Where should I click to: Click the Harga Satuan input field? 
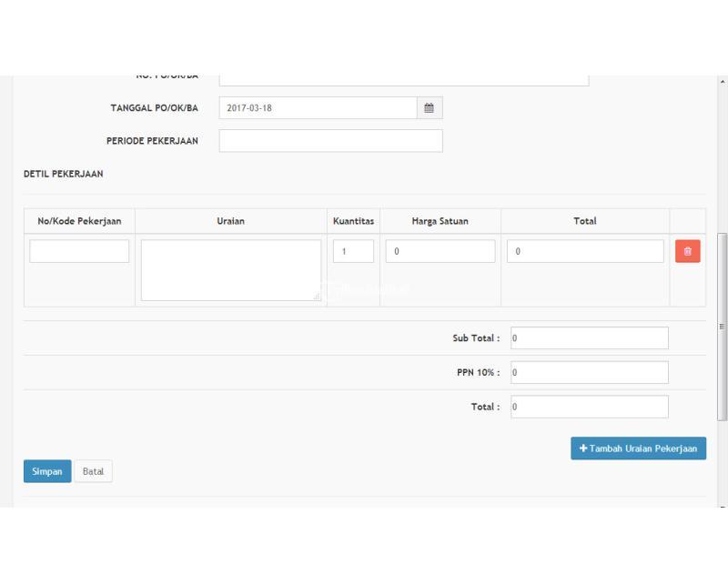[440, 250]
